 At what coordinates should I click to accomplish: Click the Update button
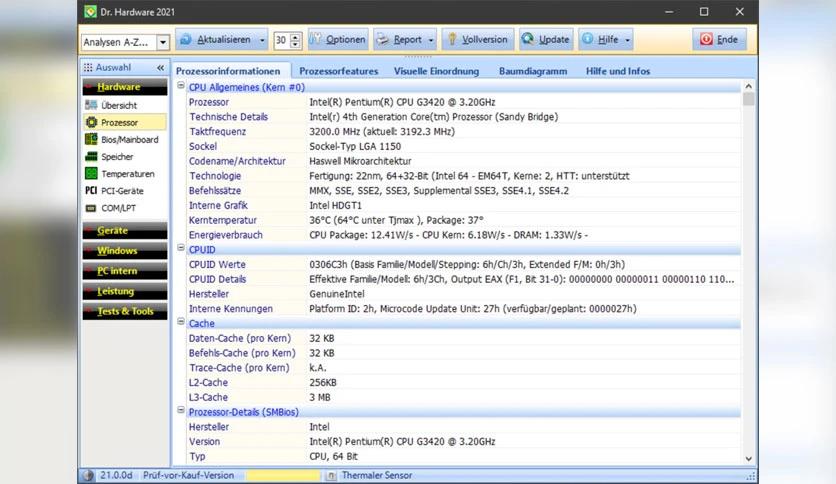click(x=546, y=39)
